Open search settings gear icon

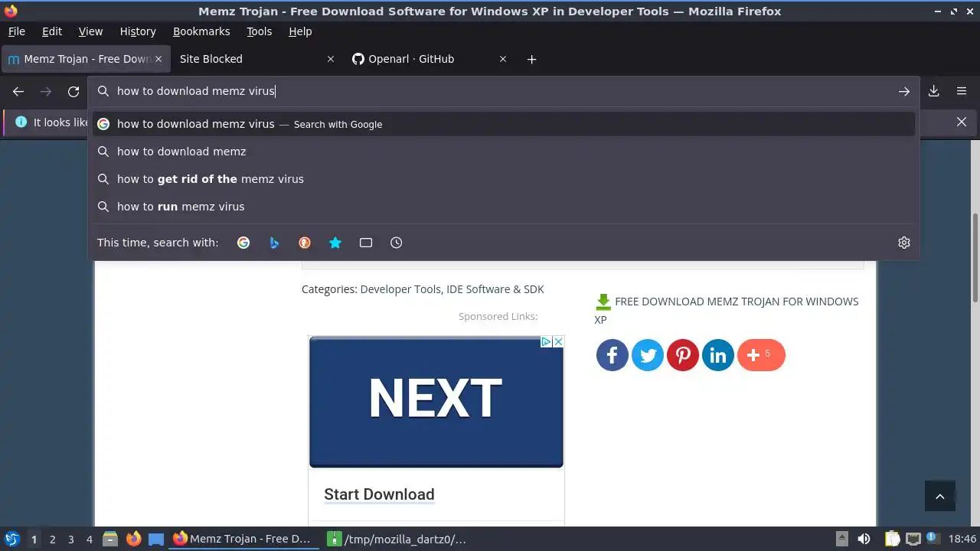pos(904,243)
